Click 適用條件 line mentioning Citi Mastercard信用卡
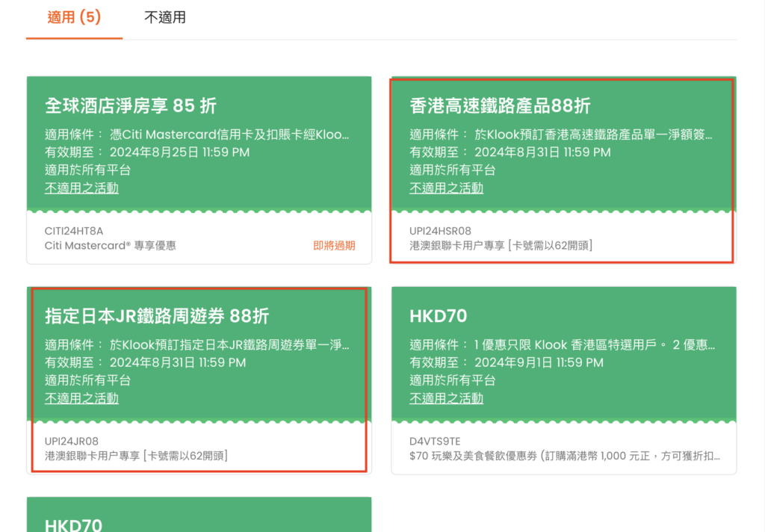Viewport: 765px width, 532px height. click(x=197, y=134)
